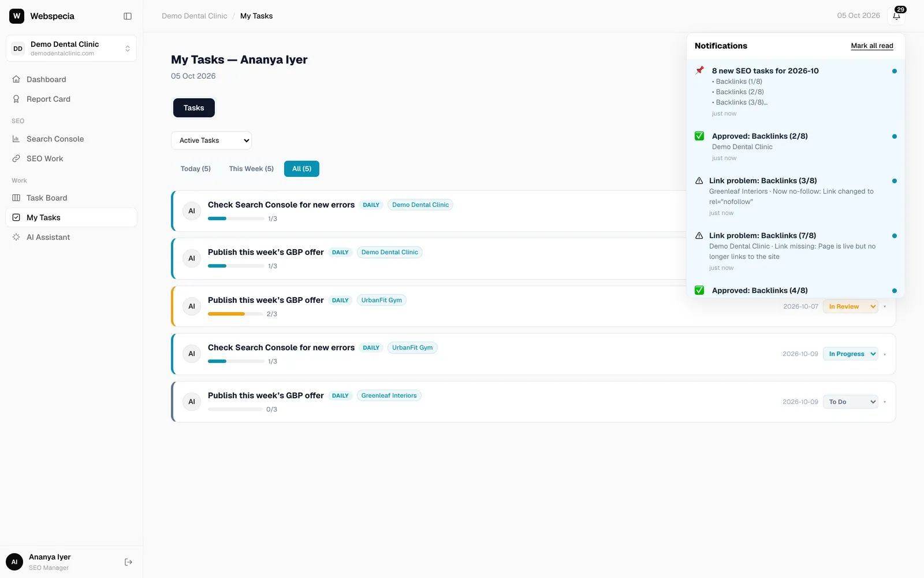
Task: Open the 8 new SEO tasks notification
Action: [796, 91]
